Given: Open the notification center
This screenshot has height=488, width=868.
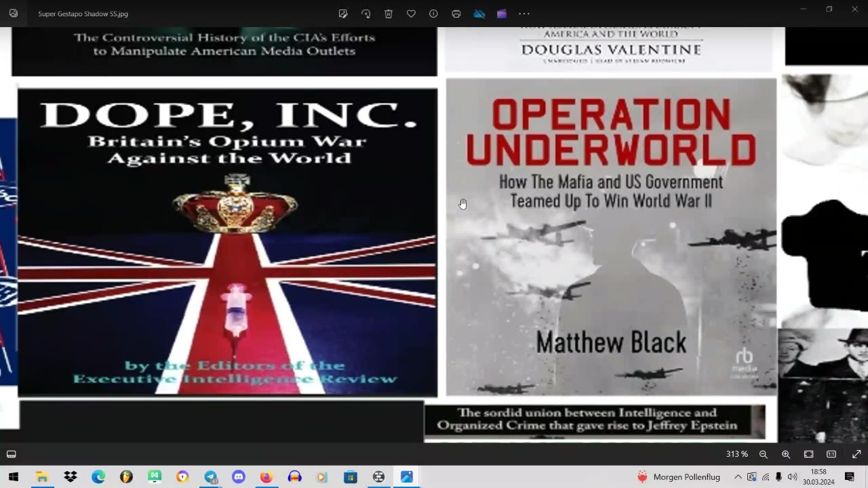Looking at the screenshot, I should 849,477.
